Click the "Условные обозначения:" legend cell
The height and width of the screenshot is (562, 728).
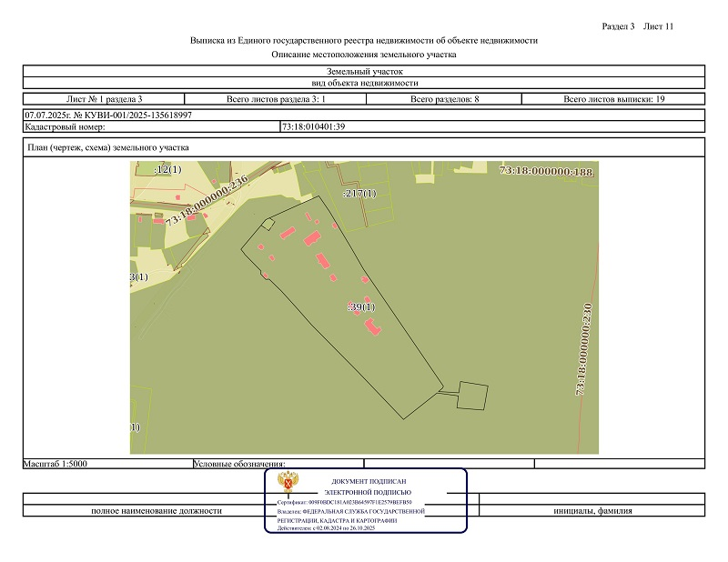(x=240, y=464)
